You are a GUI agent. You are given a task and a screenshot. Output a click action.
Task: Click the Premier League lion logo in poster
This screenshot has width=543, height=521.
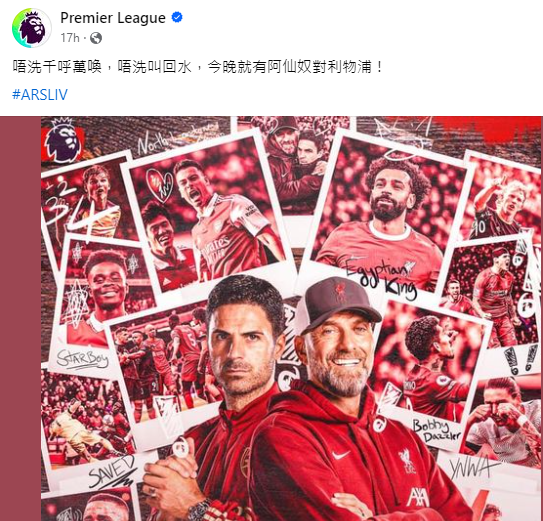63,142
